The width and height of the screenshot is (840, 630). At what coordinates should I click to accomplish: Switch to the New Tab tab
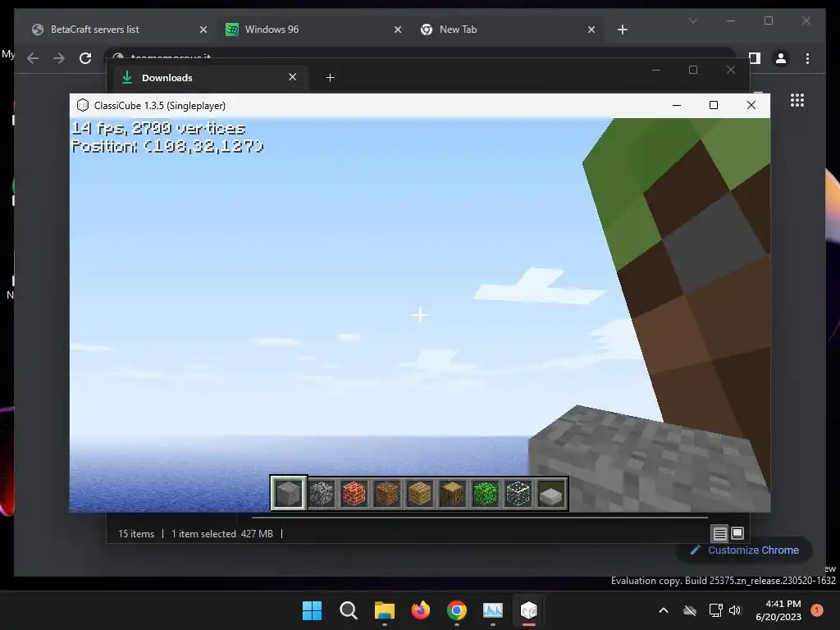pos(507,30)
